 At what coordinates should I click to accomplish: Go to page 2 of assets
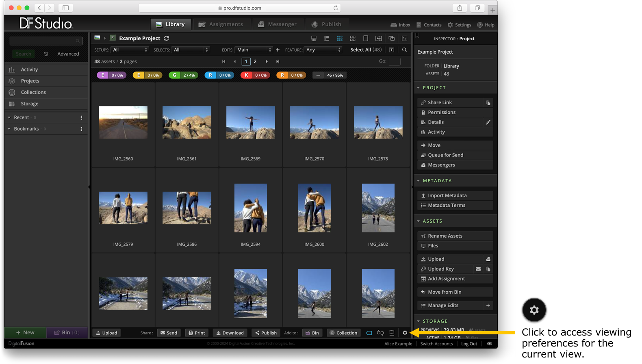255,61
